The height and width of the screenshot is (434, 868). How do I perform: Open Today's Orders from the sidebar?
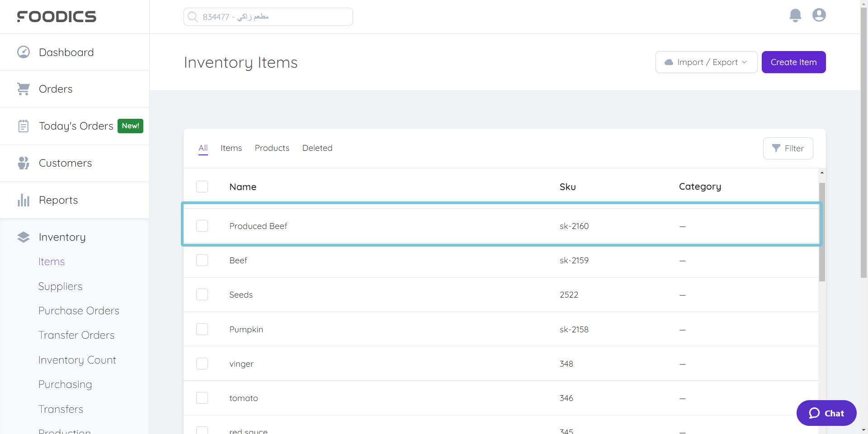75,126
